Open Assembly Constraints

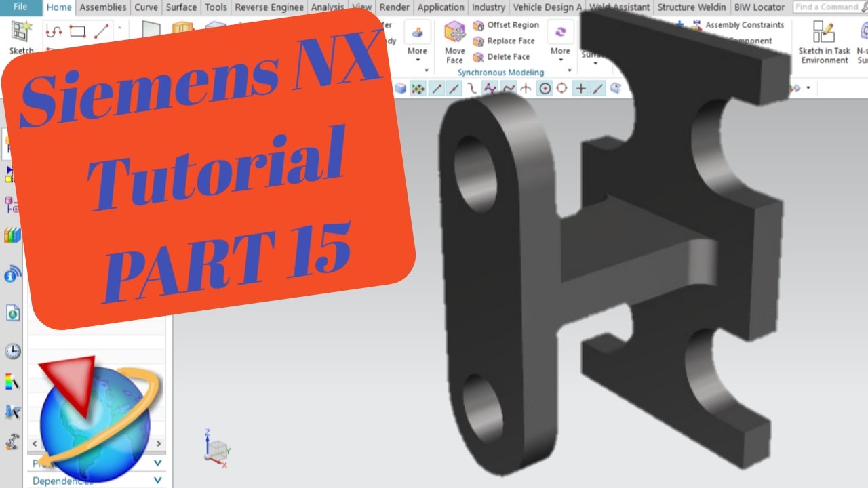click(738, 25)
